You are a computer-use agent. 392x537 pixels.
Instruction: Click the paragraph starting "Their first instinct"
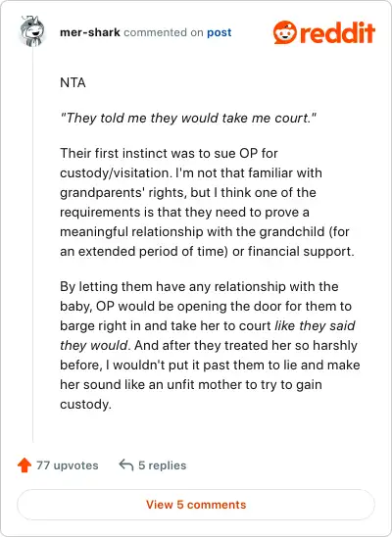tap(208, 202)
